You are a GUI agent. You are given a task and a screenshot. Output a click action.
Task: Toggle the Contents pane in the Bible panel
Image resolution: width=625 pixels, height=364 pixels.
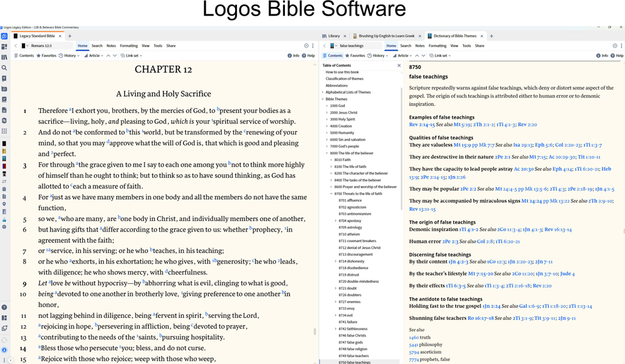(x=24, y=56)
